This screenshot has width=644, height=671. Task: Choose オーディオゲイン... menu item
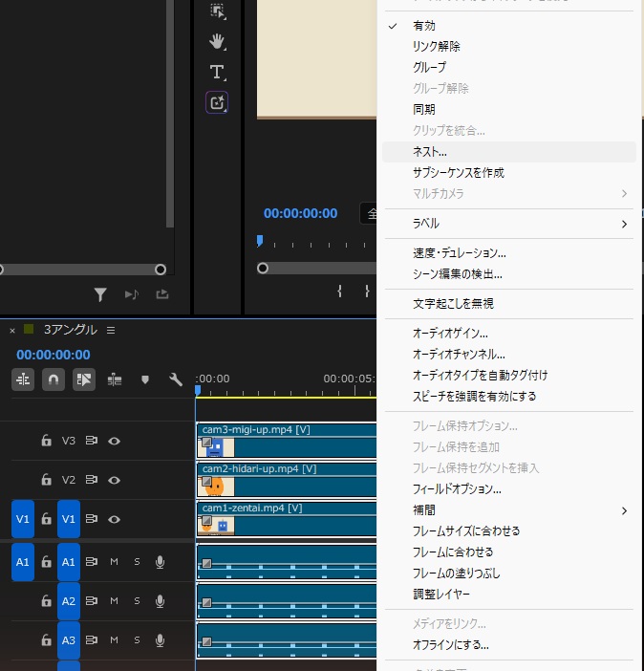(x=508, y=334)
